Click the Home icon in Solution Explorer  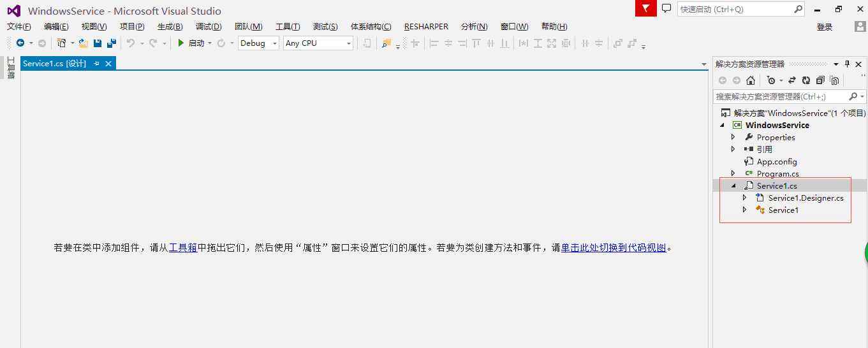pos(751,80)
